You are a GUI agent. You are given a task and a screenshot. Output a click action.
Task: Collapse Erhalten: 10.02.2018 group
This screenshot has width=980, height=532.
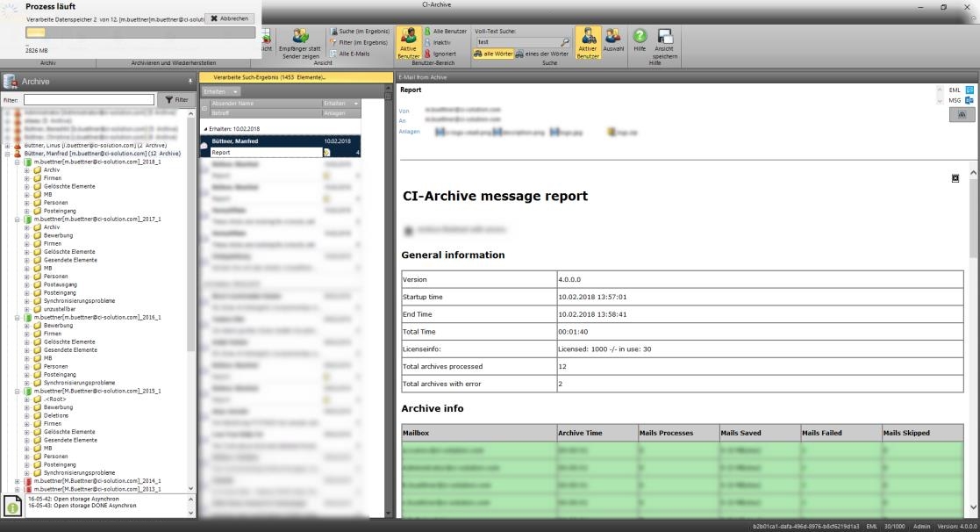[205, 129]
